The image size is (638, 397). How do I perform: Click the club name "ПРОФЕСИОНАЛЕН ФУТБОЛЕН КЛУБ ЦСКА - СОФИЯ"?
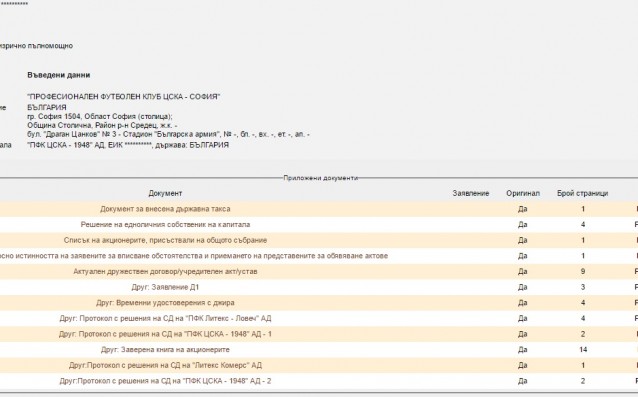[x=124, y=97]
